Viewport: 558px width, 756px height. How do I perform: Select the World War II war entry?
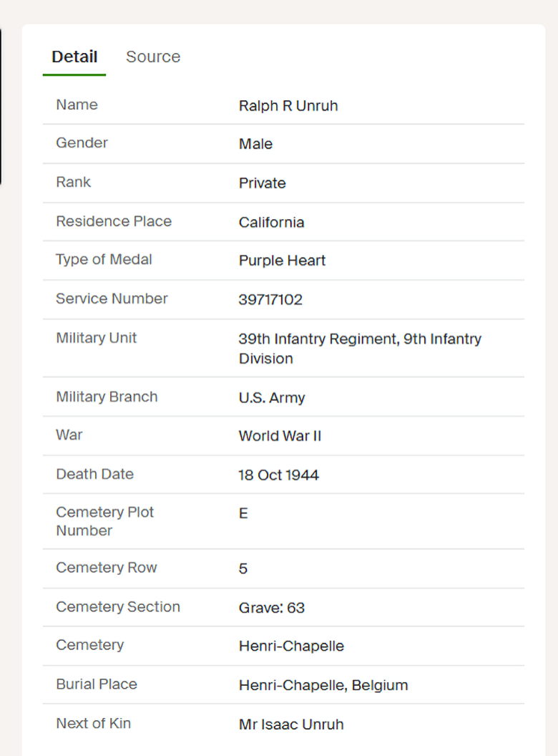pyautogui.click(x=280, y=436)
